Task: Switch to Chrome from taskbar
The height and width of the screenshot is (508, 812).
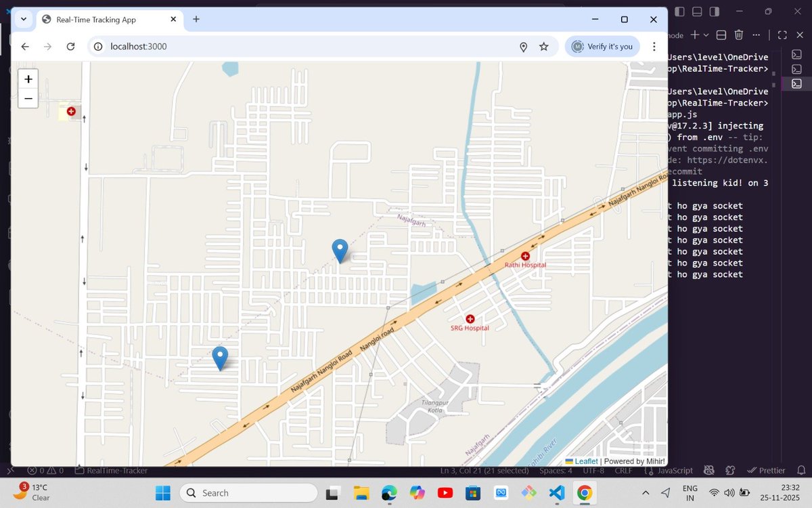Action: click(585, 492)
